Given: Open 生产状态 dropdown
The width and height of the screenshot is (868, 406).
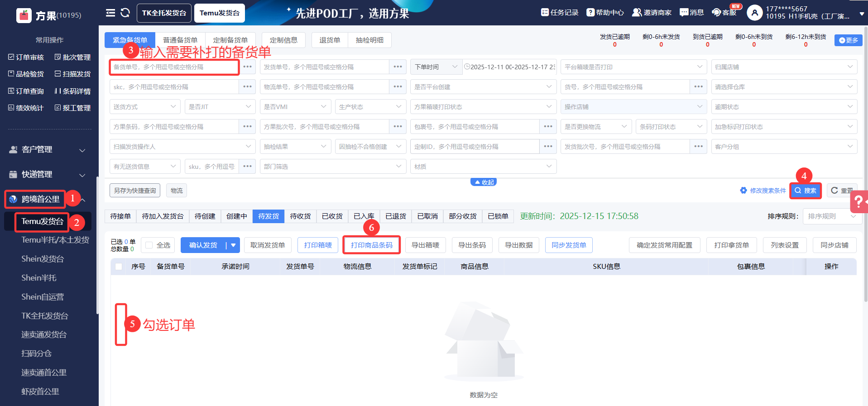Looking at the screenshot, I should (x=370, y=107).
